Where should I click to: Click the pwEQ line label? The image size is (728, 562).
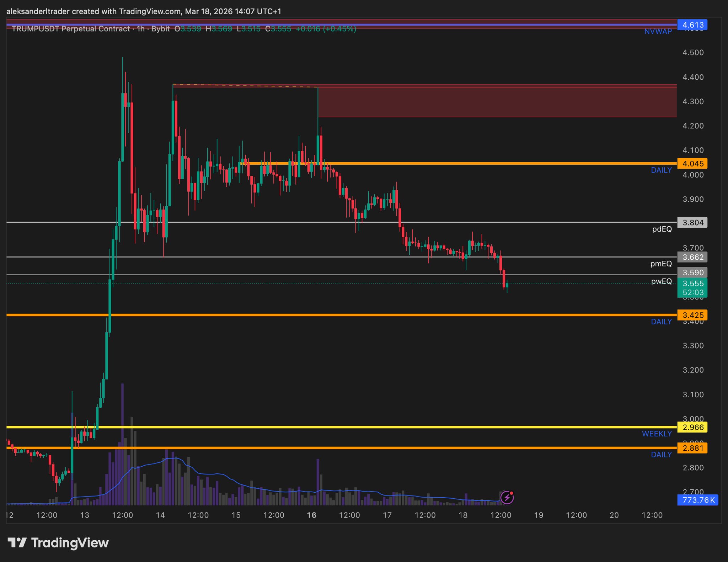(x=661, y=281)
